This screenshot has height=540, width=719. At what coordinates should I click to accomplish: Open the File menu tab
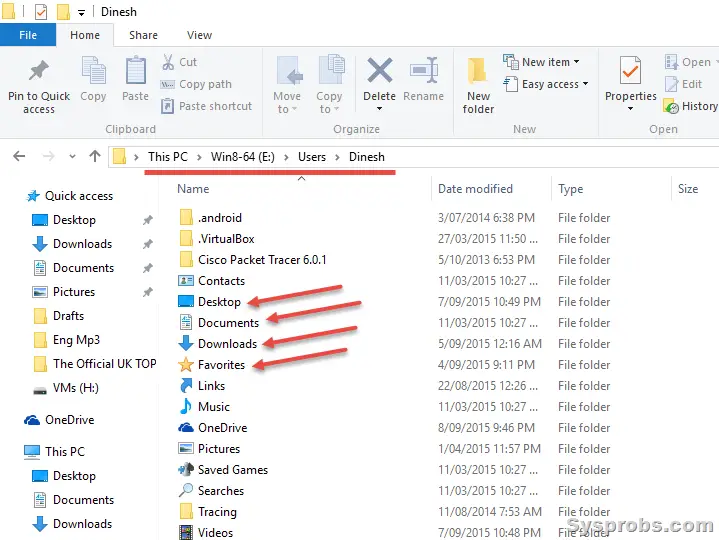(x=28, y=35)
